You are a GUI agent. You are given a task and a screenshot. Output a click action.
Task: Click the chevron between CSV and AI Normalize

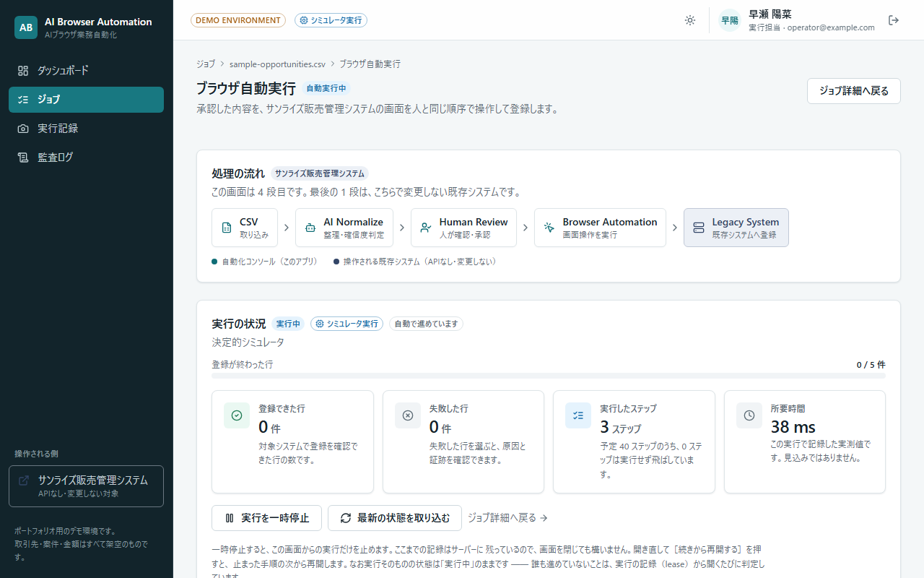(287, 228)
